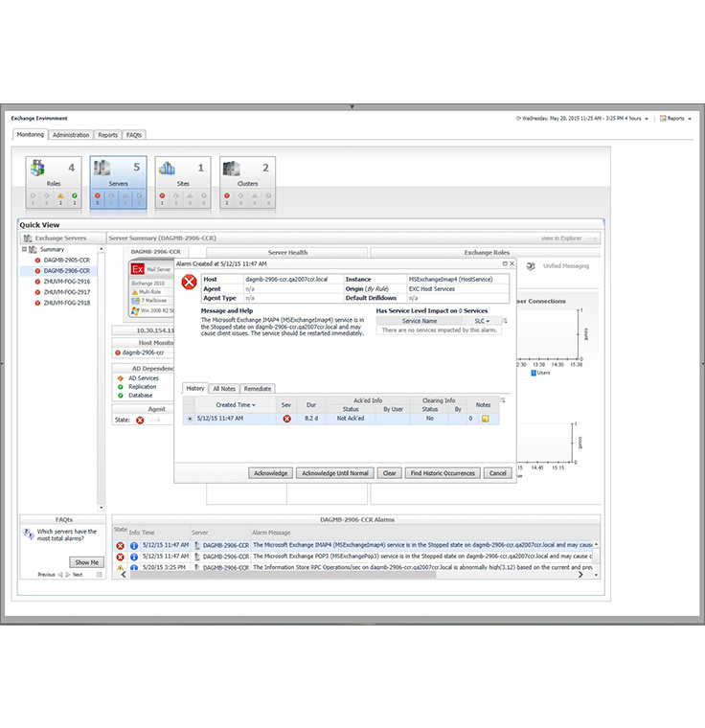
Task: Click the red critical icon in Clusters tile
Action: pos(227,196)
